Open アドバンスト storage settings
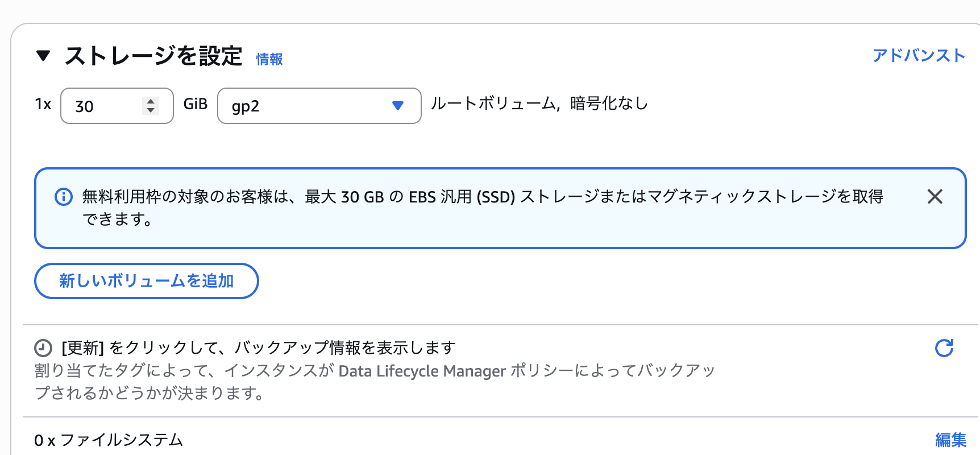Viewport: 980px width, 455px height. 919,56
